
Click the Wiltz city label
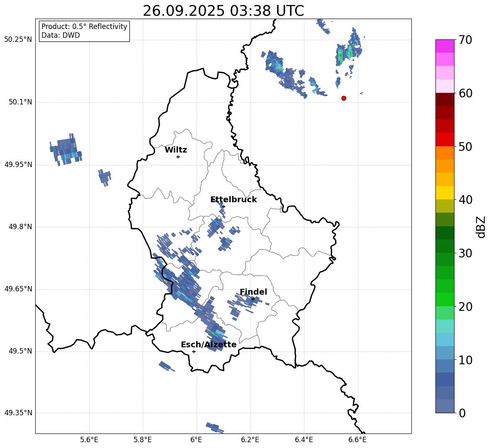coord(176,150)
